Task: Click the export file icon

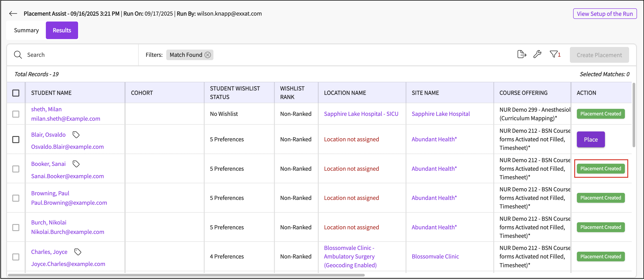Action: 522,54
